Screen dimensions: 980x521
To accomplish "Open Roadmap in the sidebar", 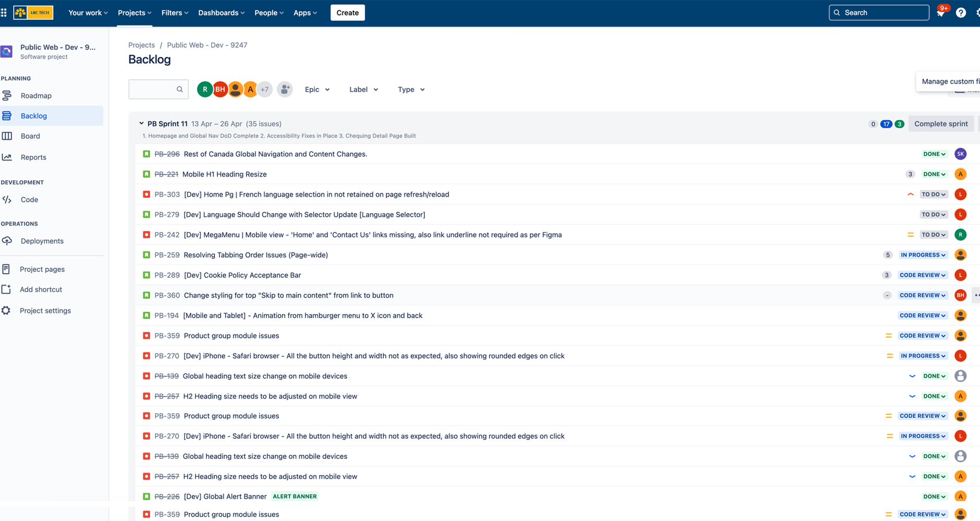I will 36,96.
